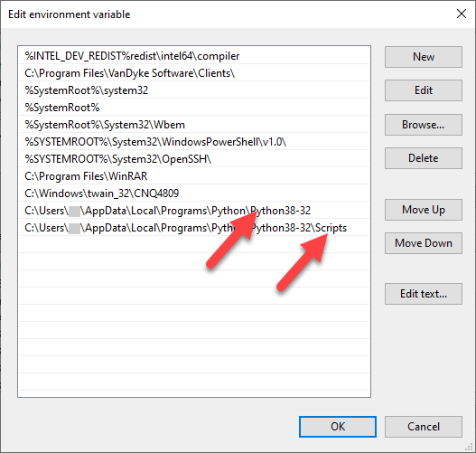Delete the selected path entry
The height and width of the screenshot is (453, 476).
[424, 158]
